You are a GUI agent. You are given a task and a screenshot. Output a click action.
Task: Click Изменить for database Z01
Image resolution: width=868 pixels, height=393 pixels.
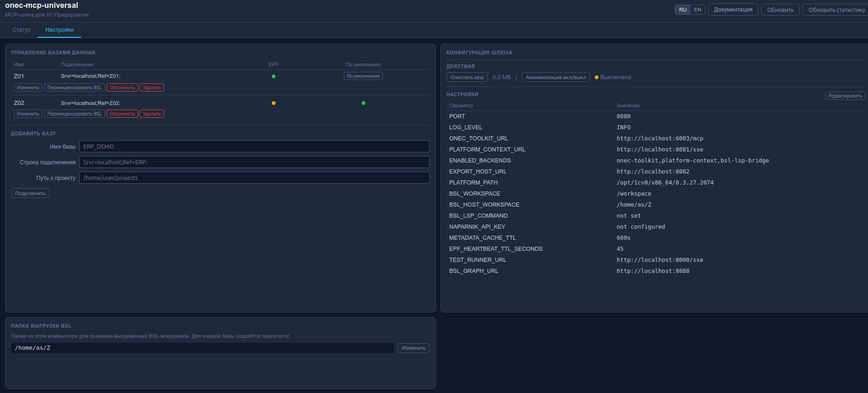click(x=28, y=87)
